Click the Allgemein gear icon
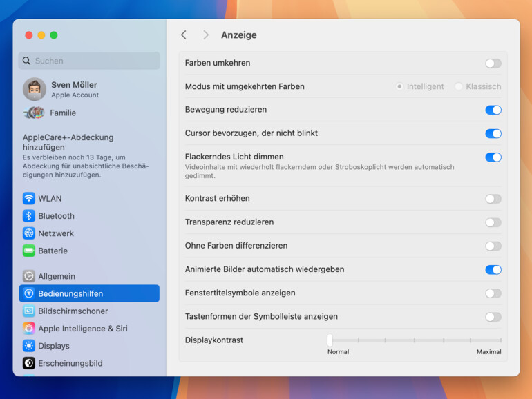This screenshot has height=399, width=532. [x=29, y=276]
